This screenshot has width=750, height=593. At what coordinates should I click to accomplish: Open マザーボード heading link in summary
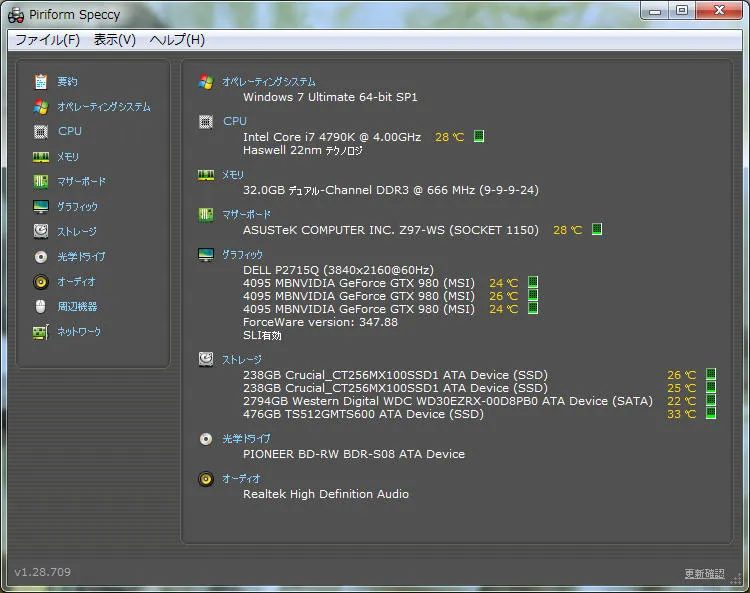click(246, 215)
